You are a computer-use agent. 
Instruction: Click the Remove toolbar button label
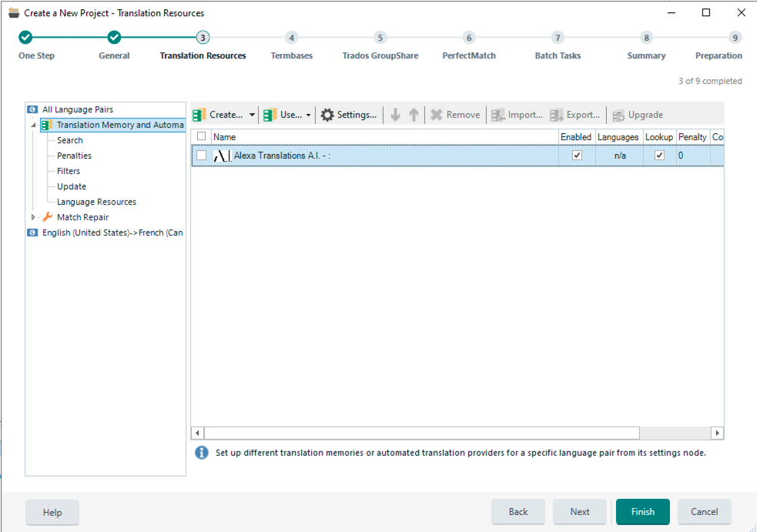[463, 115]
